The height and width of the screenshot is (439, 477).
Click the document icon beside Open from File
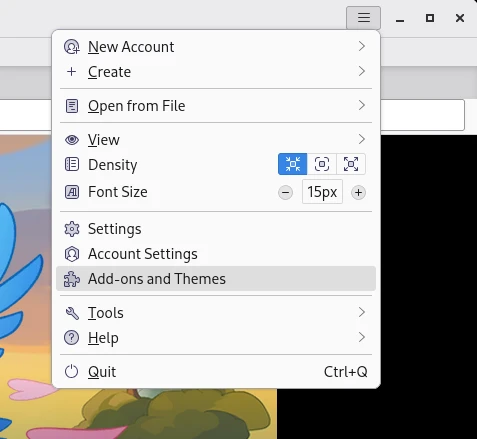click(x=72, y=106)
